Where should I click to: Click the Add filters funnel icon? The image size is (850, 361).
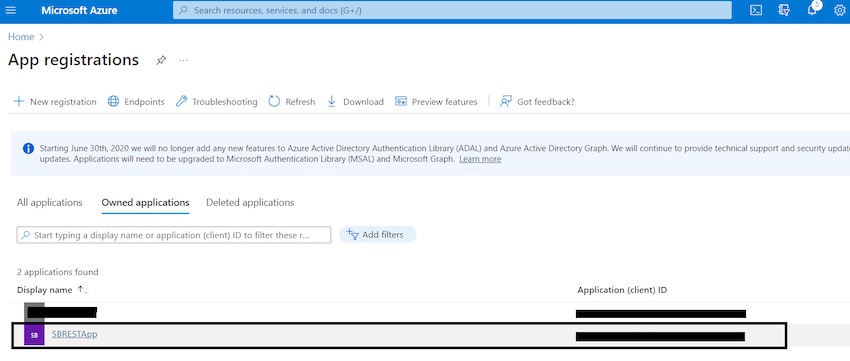pos(352,235)
